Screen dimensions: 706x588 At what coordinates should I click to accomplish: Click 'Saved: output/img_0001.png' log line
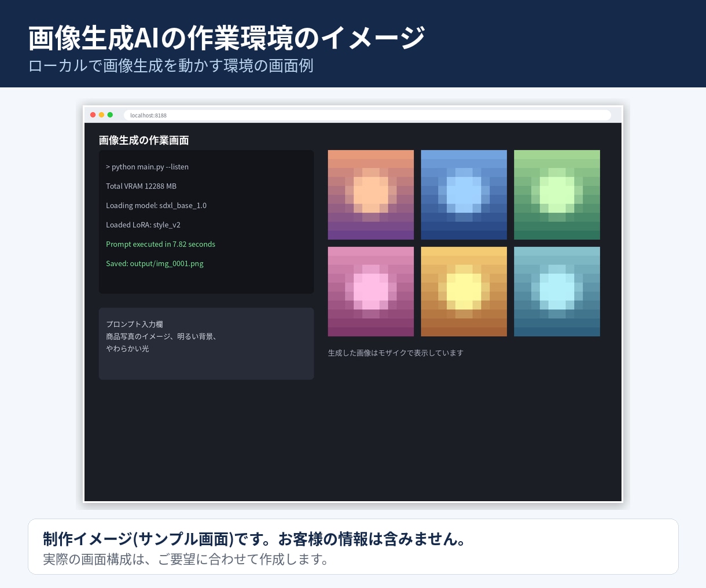pyautogui.click(x=155, y=264)
